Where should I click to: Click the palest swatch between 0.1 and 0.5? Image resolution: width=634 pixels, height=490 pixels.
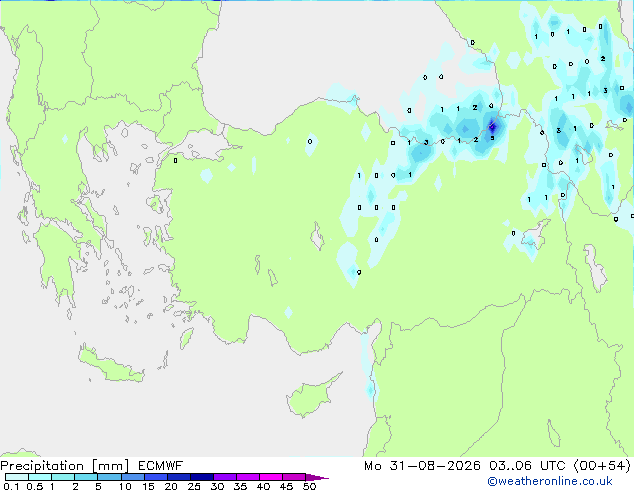tap(17, 477)
